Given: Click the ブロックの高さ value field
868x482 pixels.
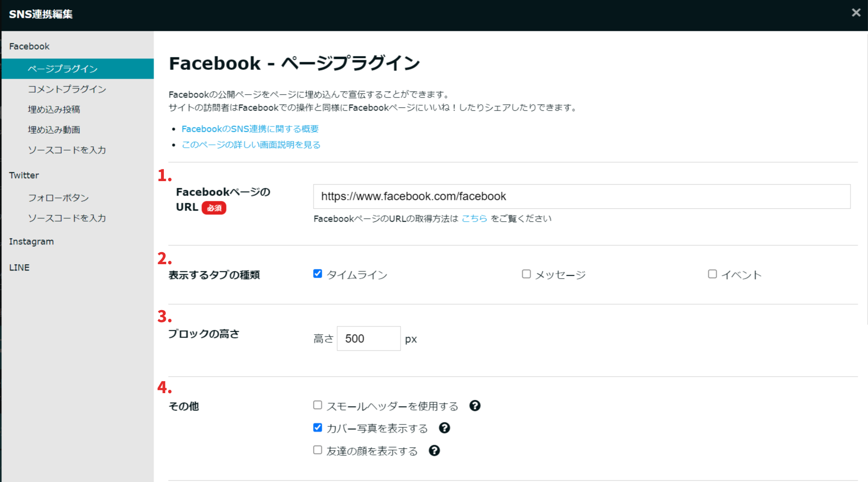Looking at the screenshot, I should (x=368, y=338).
